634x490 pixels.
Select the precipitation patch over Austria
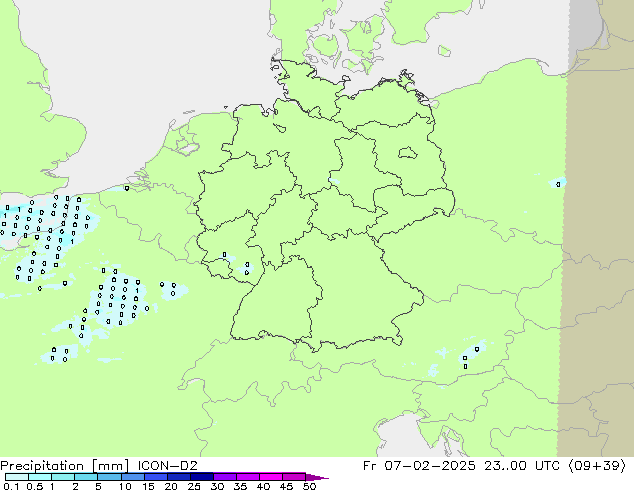(x=469, y=357)
